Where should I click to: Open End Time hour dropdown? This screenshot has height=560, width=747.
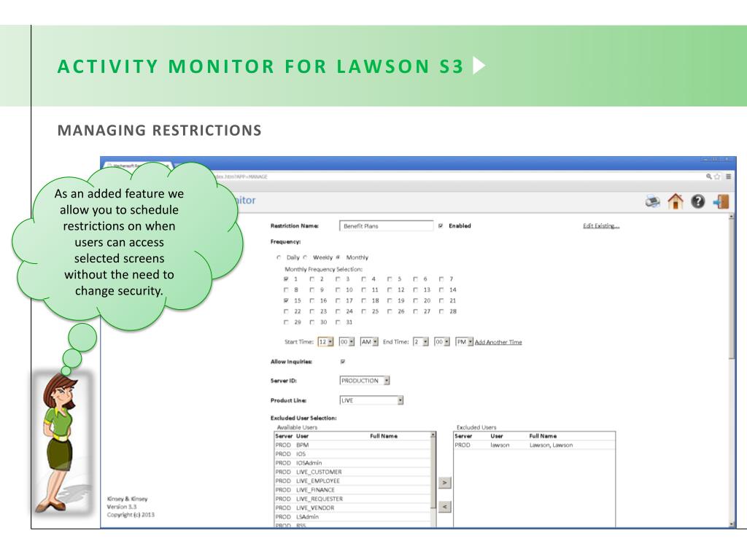click(421, 342)
